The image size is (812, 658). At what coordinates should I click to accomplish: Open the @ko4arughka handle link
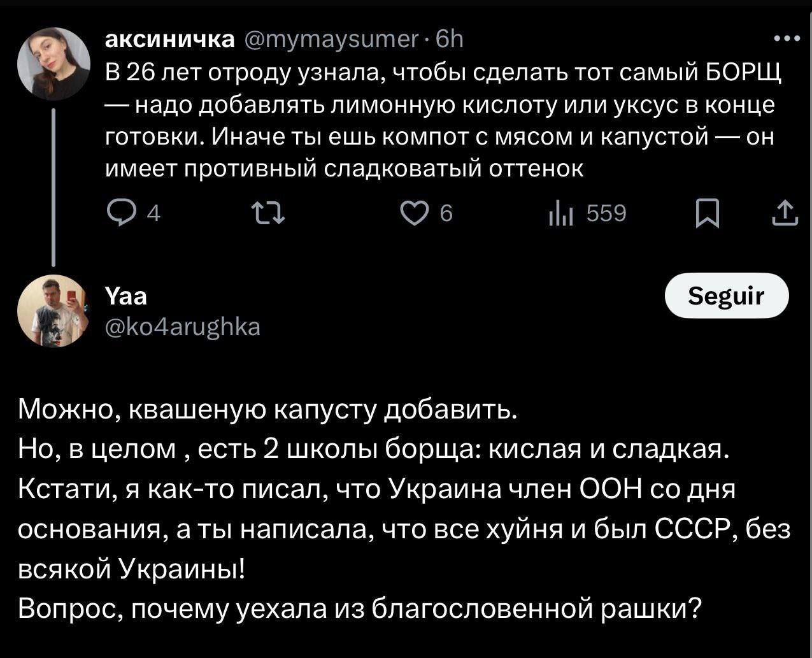pyautogui.click(x=182, y=327)
